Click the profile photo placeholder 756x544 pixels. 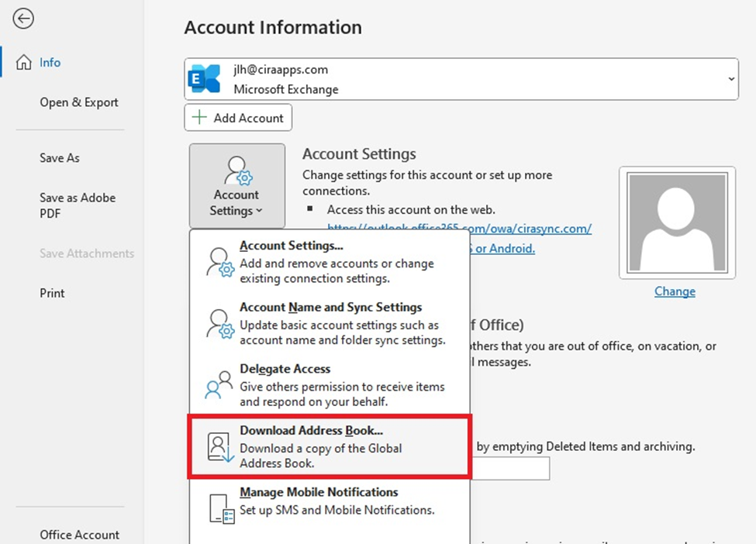click(x=677, y=222)
